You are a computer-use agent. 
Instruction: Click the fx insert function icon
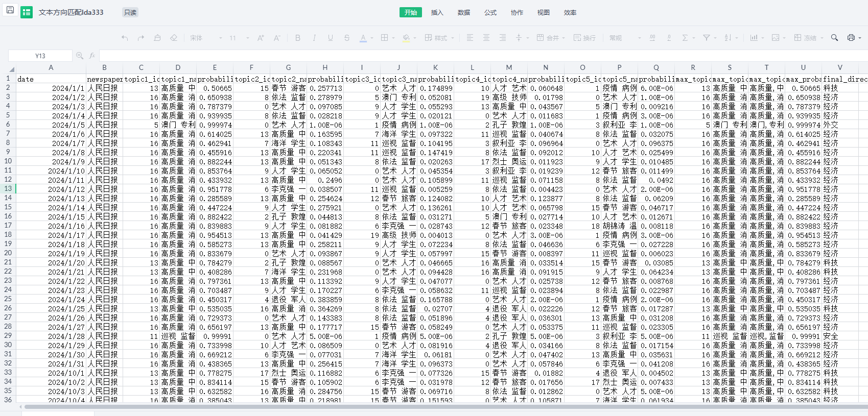92,56
